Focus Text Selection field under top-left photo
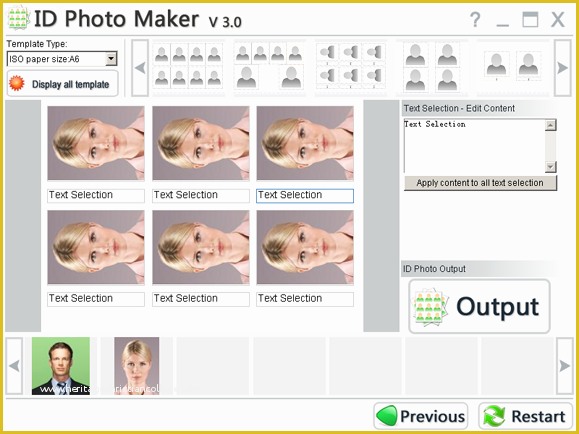Image resolution: width=579 pixels, height=434 pixels. coord(96,195)
